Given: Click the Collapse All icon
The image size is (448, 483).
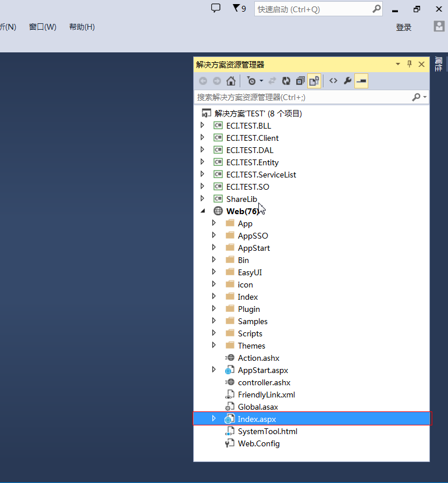Looking at the screenshot, I should 300,81.
